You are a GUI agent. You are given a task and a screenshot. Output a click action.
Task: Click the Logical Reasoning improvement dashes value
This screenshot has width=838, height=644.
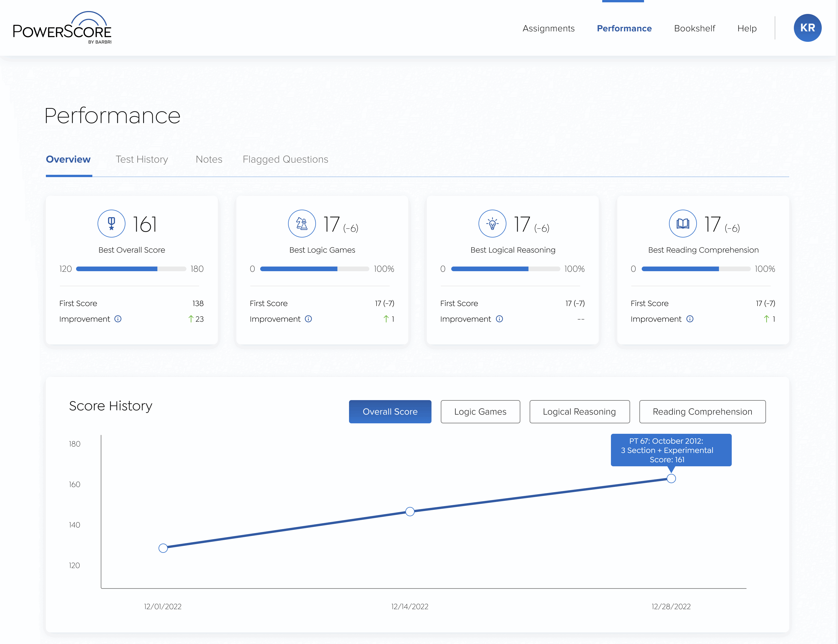point(581,319)
